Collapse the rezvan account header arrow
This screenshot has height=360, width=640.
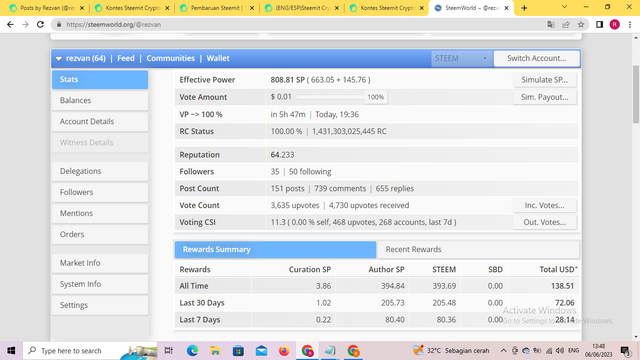59,58
